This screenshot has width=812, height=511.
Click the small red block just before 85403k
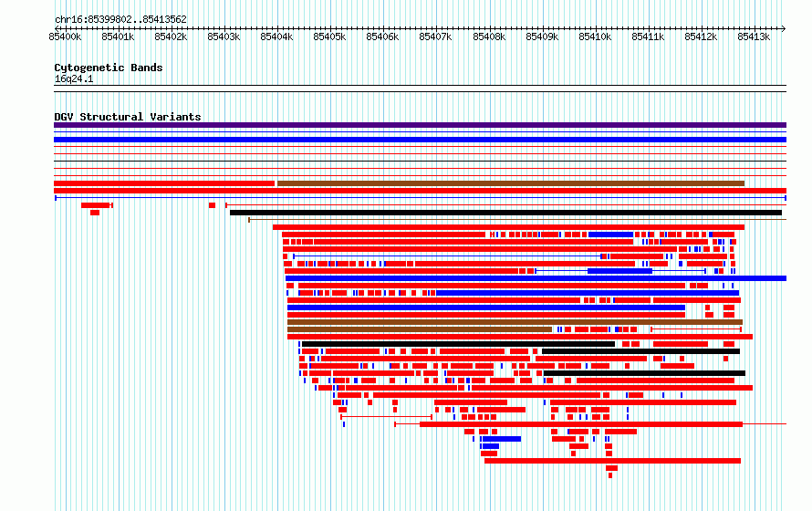213,205
